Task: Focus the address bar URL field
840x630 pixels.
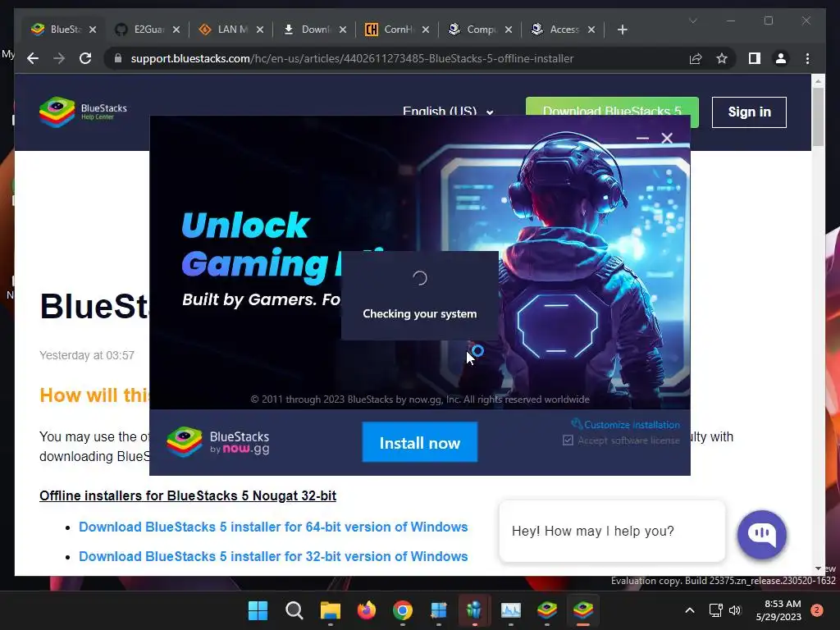Action: (352, 58)
